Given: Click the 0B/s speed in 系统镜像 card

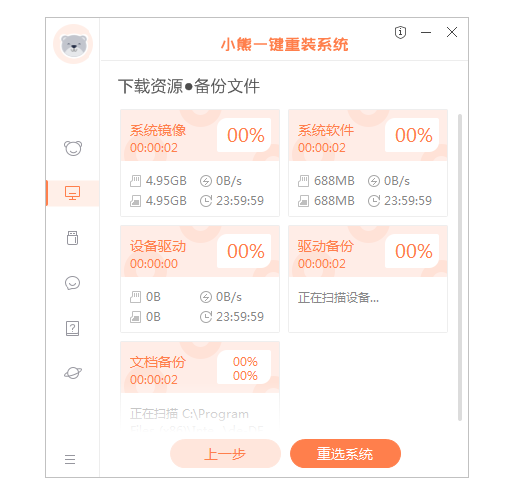Looking at the screenshot, I should click(229, 181).
